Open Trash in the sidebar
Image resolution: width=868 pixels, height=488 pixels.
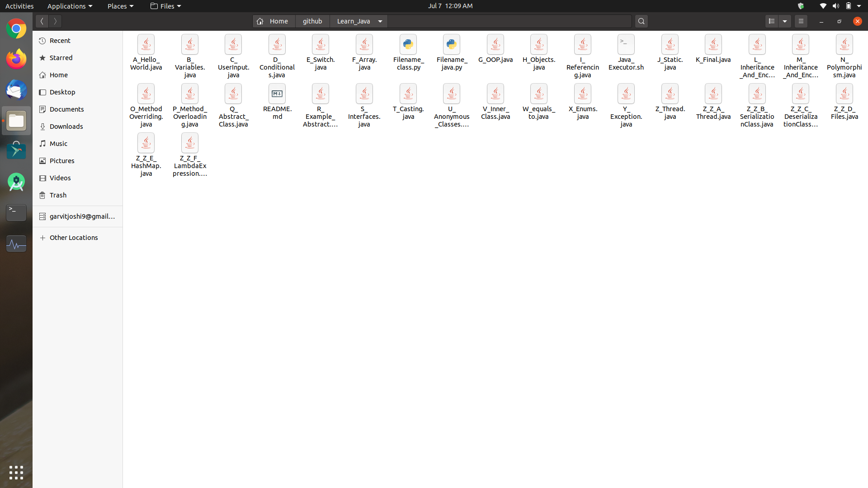point(58,195)
